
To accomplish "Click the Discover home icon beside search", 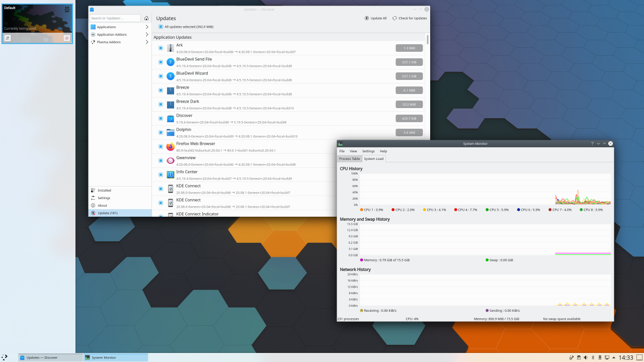I will pyautogui.click(x=146, y=18).
